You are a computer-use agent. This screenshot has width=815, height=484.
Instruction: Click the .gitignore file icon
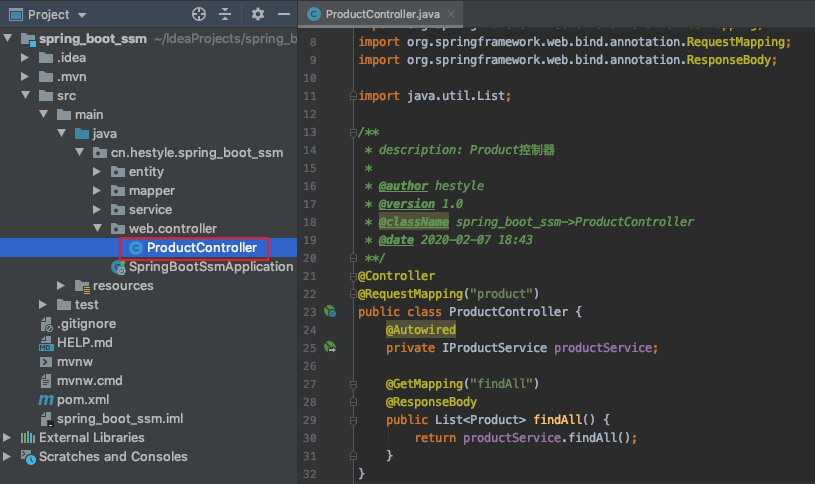click(x=46, y=324)
